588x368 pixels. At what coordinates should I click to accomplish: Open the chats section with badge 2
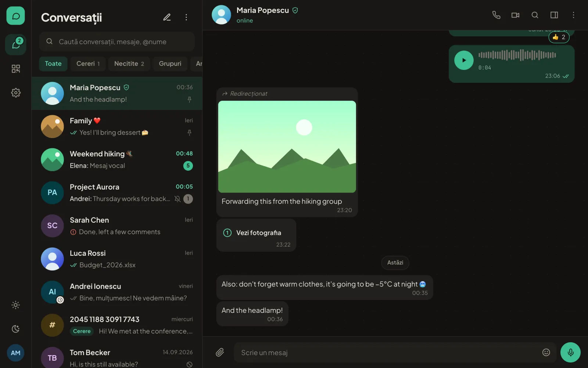coord(15,45)
